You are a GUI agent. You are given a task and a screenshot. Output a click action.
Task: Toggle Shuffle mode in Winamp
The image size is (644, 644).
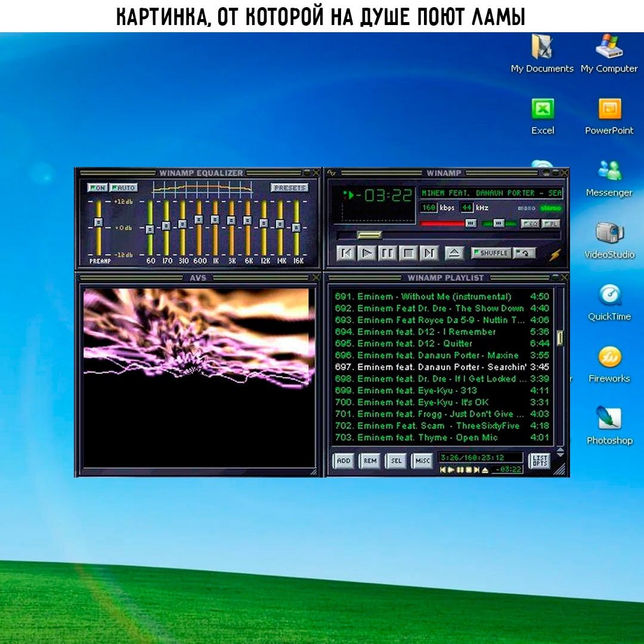pos(491,253)
